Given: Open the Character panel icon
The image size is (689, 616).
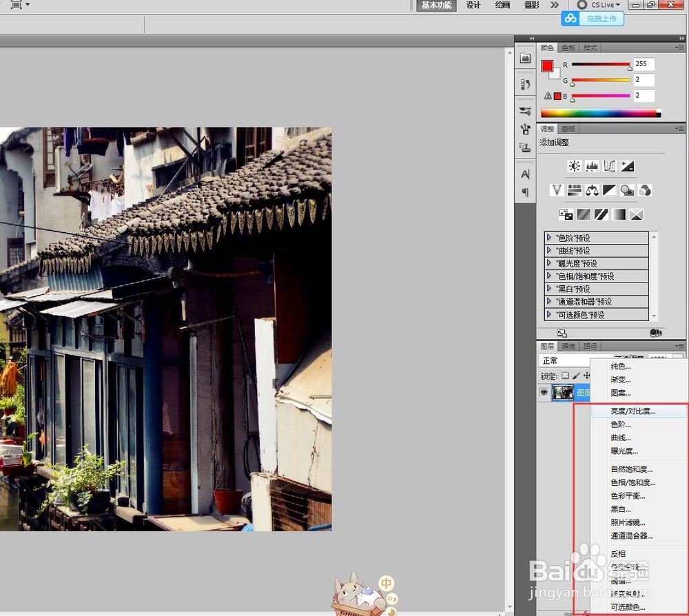Looking at the screenshot, I should click(525, 174).
